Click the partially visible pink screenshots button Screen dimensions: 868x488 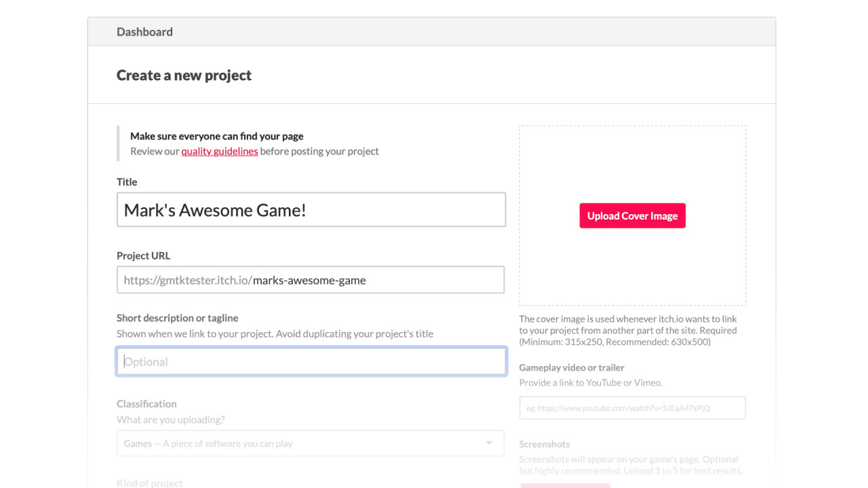pyautogui.click(x=566, y=485)
